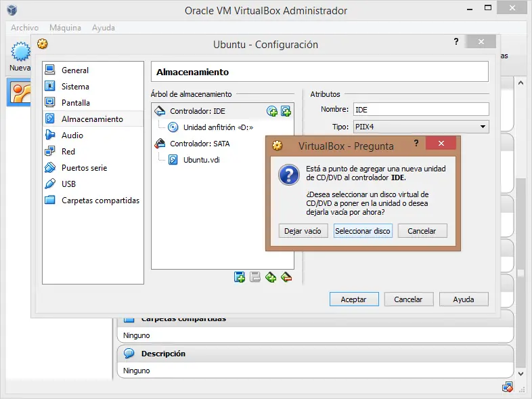Click Aceptar in Ubuntu Configuración window
The height and width of the screenshot is (399, 532).
pos(354,299)
